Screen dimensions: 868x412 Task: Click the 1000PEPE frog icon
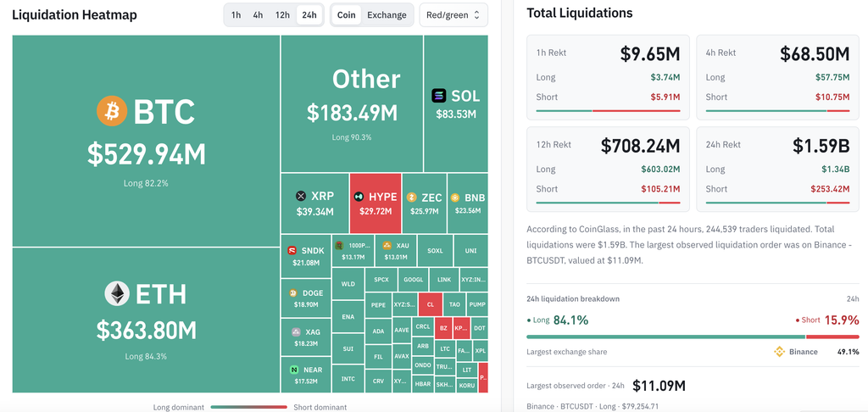[339, 245]
